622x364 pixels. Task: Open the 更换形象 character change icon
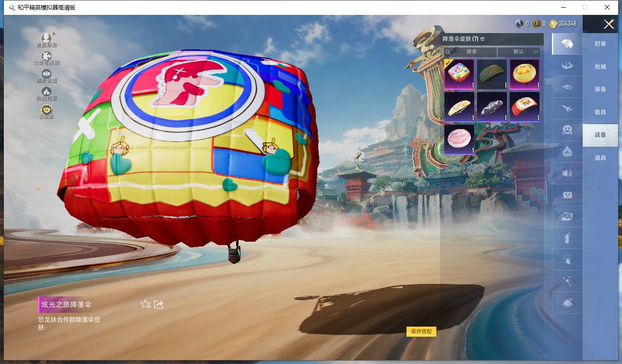(47, 38)
